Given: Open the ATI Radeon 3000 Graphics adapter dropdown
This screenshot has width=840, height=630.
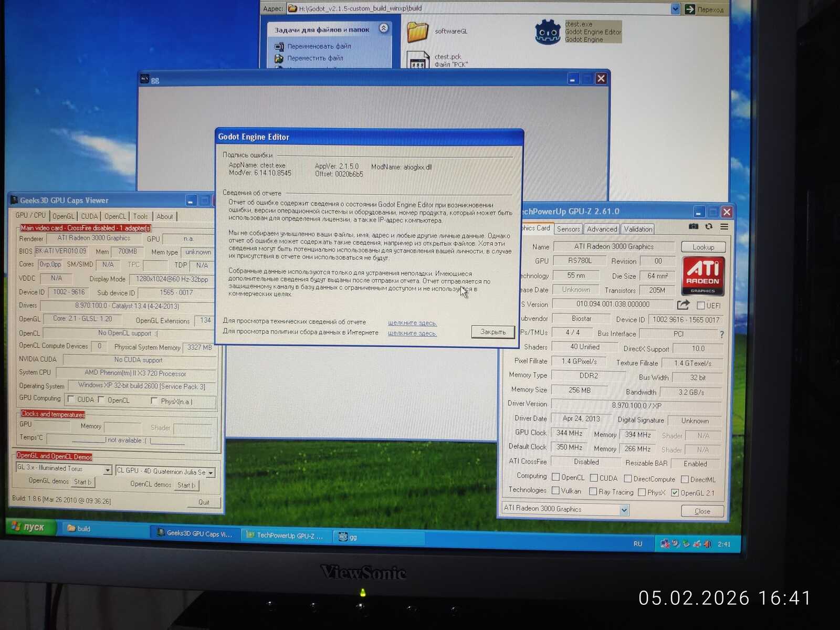Looking at the screenshot, I should [x=624, y=510].
